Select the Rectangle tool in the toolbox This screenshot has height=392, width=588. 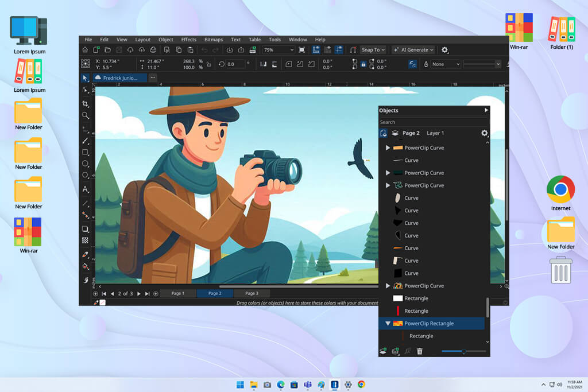(85, 152)
